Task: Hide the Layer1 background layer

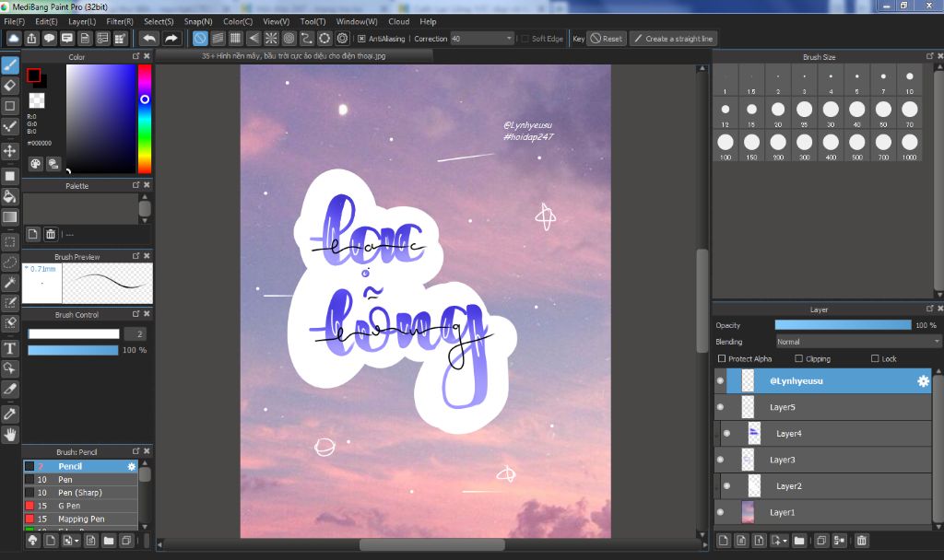Action: [x=720, y=512]
